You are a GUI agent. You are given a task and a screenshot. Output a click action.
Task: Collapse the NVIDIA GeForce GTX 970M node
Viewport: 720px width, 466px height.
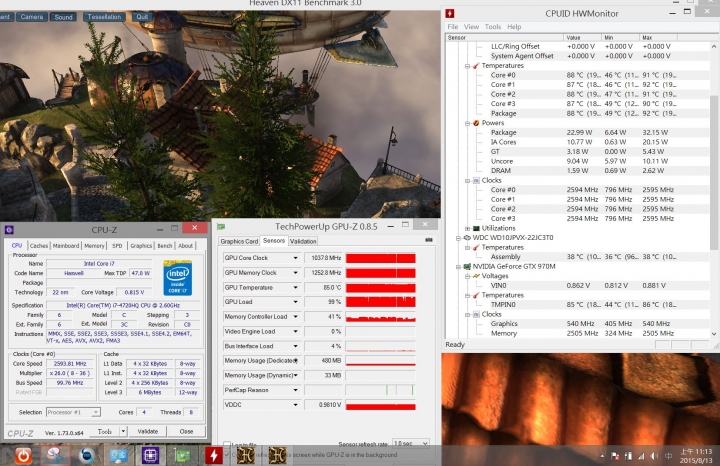[x=458, y=266]
